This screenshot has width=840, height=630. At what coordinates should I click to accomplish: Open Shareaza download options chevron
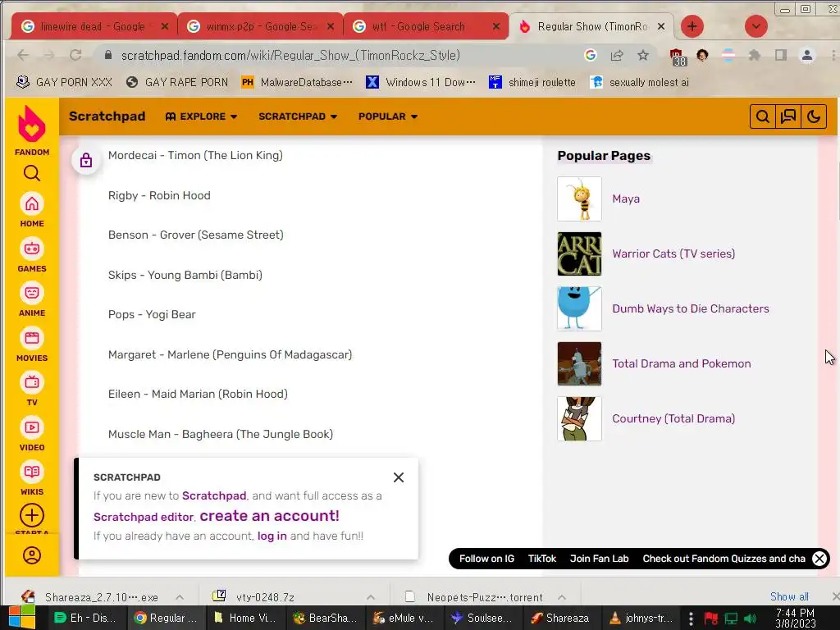pos(180,597)
